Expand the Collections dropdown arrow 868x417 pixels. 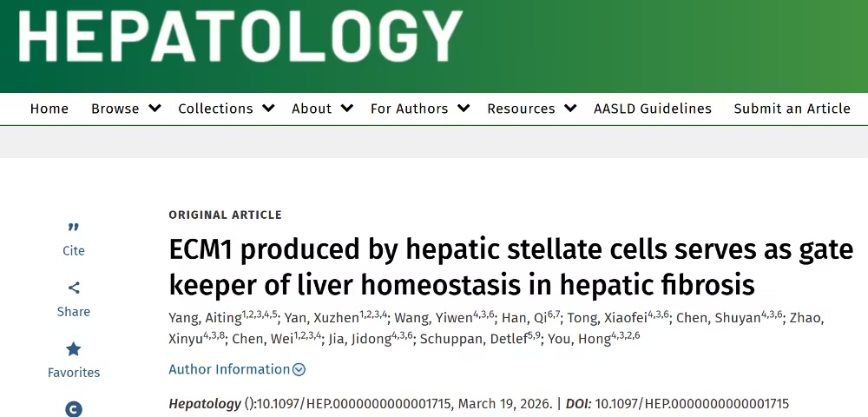(x=268, y=109)
